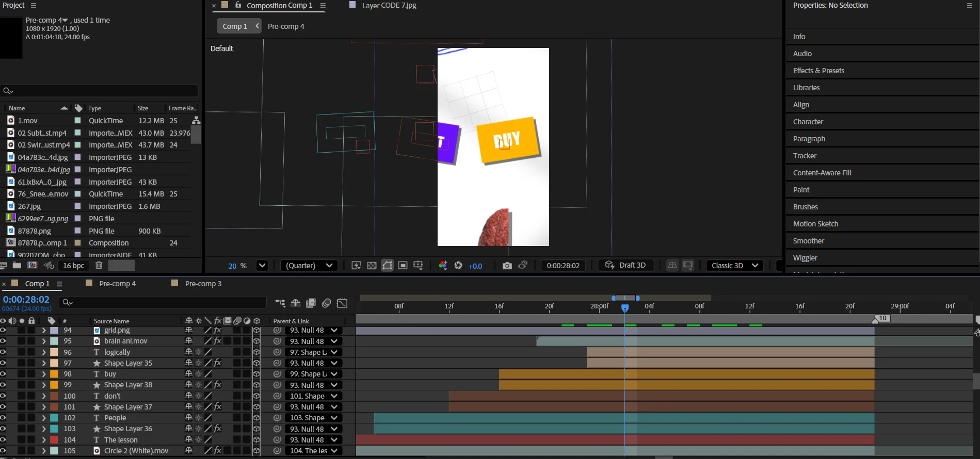The height and width of the screenshot is (459, 980).
Task: Open the Effects & Presets panel
Action: 818,71
